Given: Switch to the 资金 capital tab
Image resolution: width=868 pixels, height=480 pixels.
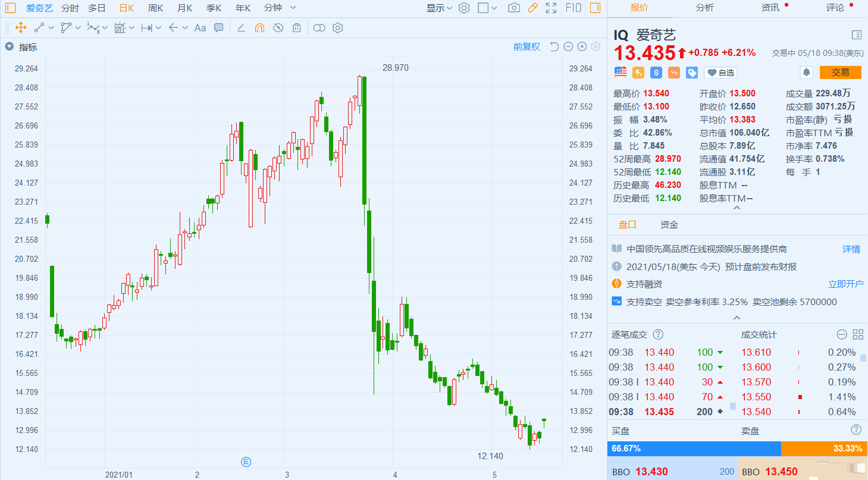Looking at the screenshot, I should [669, 225].
